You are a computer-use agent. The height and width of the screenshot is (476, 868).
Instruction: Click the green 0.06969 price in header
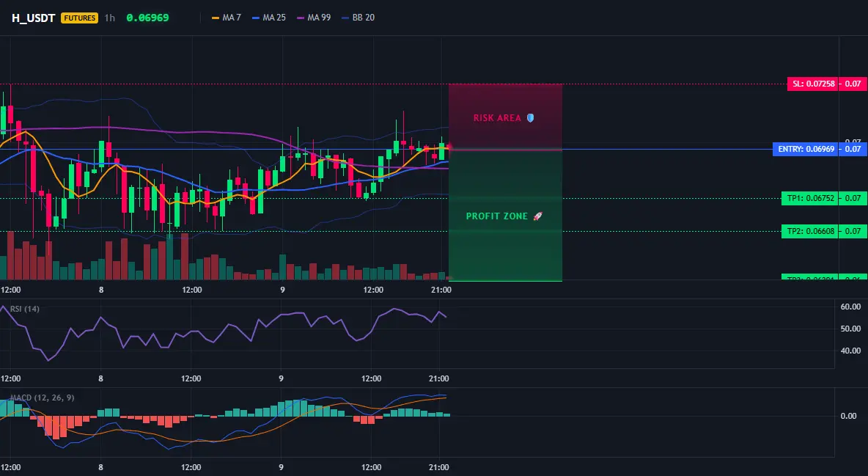pyautogui.click(x=148, y=18)
